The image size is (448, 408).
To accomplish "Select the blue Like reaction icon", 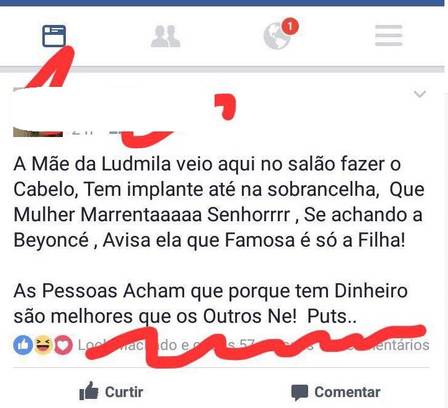I will 23,345.
